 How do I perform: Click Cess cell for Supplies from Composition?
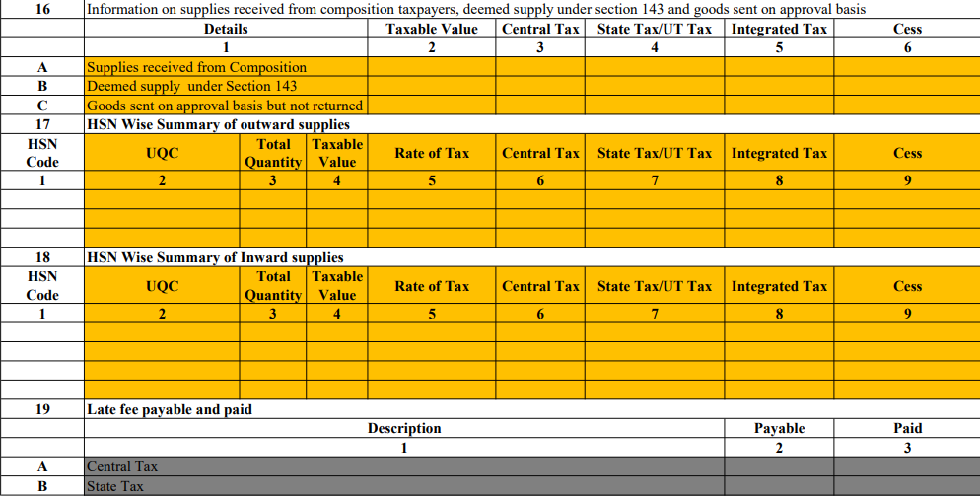click(907, 68)
